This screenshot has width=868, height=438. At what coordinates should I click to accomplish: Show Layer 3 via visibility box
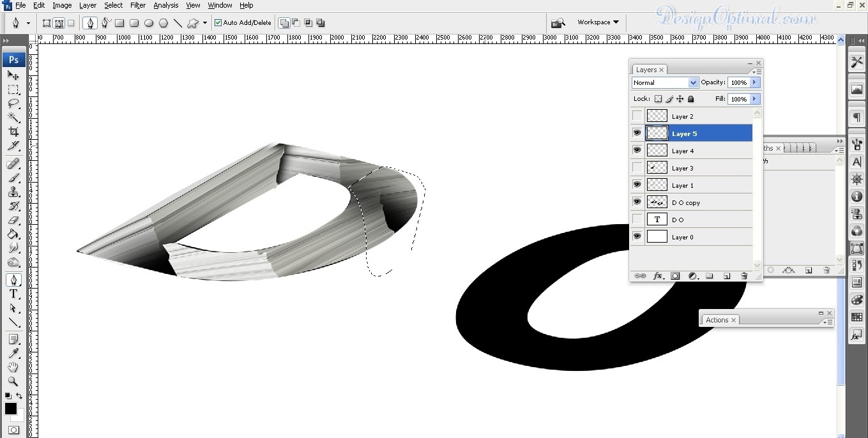coord(637,168)
